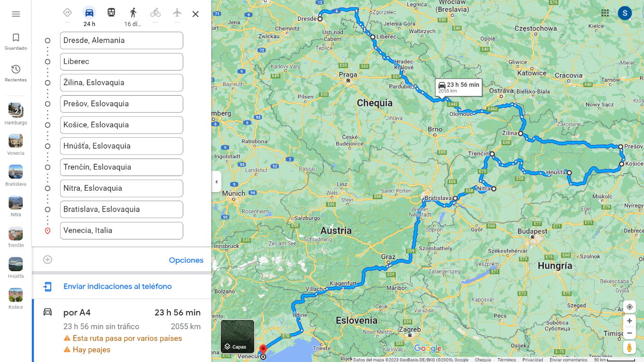644x362 pixels.
Task: Edit the Žilina, Eslovaquia destination field
Action: [x=122, y=83]
